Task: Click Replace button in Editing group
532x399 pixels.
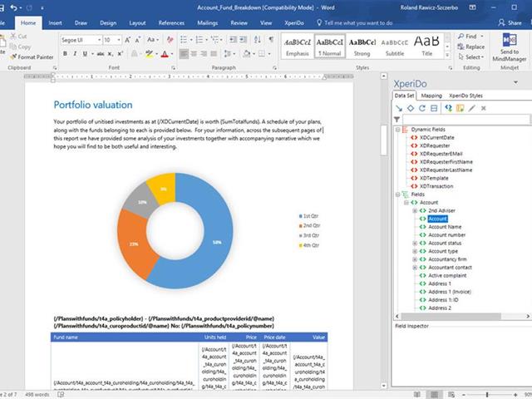Action: tap(471, 47)
